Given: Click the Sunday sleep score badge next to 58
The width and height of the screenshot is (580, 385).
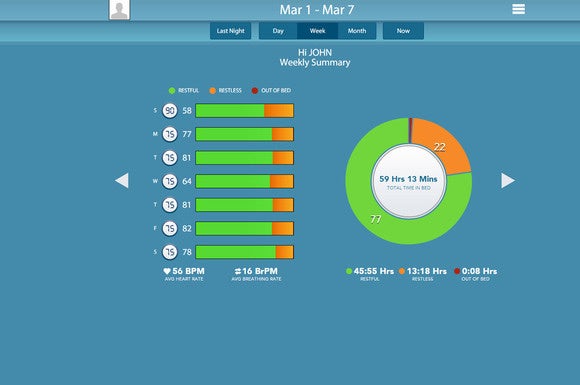Looking at the screenshot, I should [170, 111].
